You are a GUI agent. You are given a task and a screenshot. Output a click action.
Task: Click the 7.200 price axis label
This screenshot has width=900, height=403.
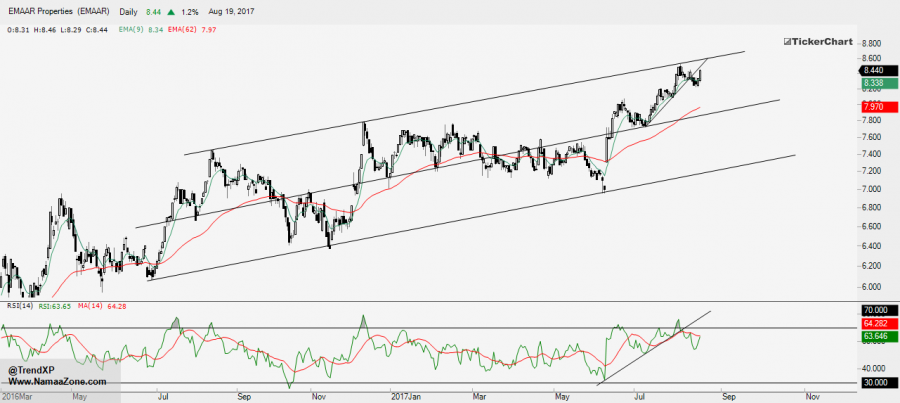tap(872, 171)
